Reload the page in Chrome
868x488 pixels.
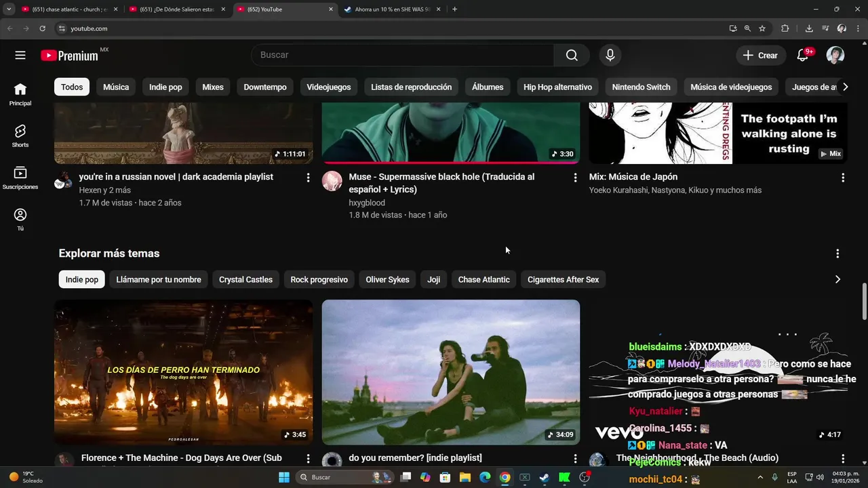pyautogui.click(x=42, y=28)
